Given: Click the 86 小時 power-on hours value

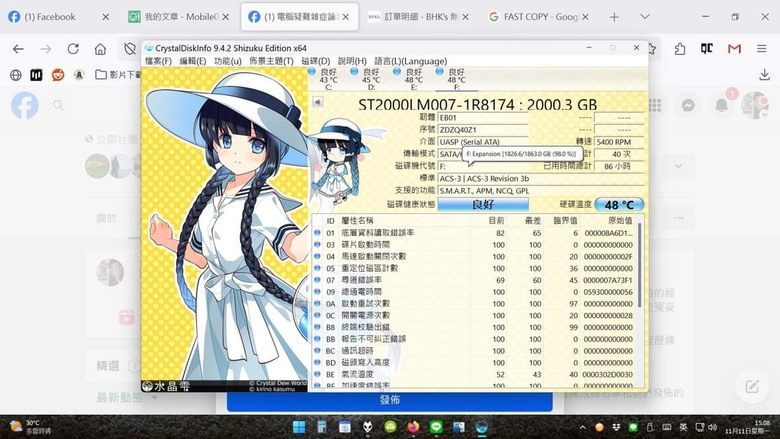Looking at the screenshot, I should tap(619, 166).
